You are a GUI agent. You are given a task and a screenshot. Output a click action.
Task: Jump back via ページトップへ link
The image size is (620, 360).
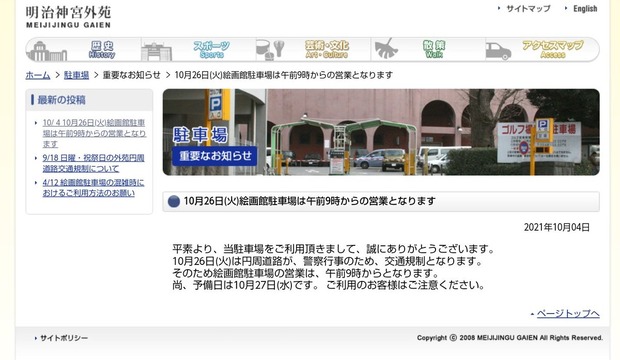click(x=568, y=314)
